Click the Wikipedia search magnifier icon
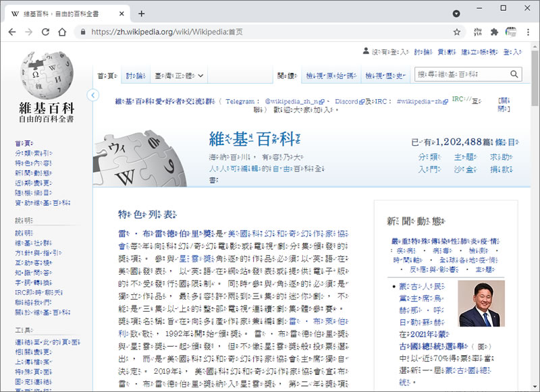 pyautogui.click(x=514, y=74)
